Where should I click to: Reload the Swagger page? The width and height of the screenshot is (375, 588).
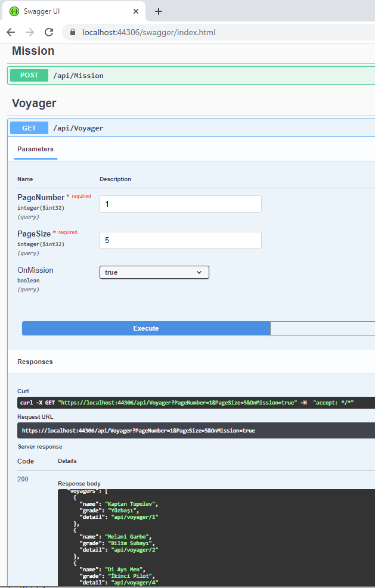49,32
